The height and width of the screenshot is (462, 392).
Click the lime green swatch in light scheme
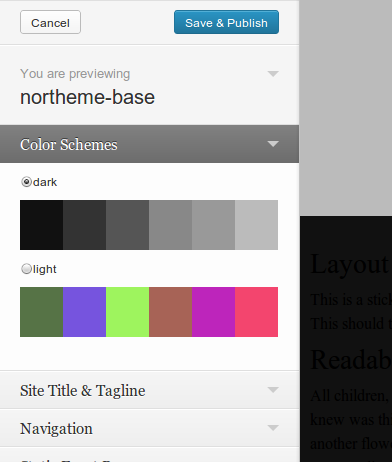click(x=127, y=312)
